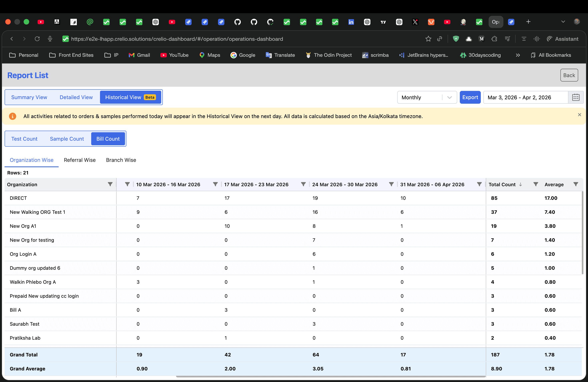The height and width of the screenshot is (382, 588).
Task: Open The Odin Project bookmark
Action: pyautogui.click(x=329, y=55)
